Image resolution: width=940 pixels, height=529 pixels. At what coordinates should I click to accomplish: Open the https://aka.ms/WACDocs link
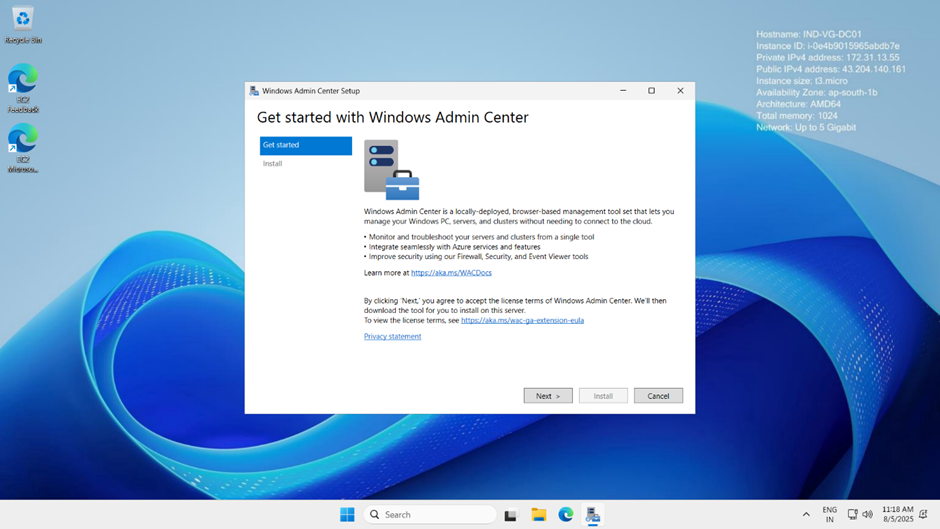pos(451,273)
